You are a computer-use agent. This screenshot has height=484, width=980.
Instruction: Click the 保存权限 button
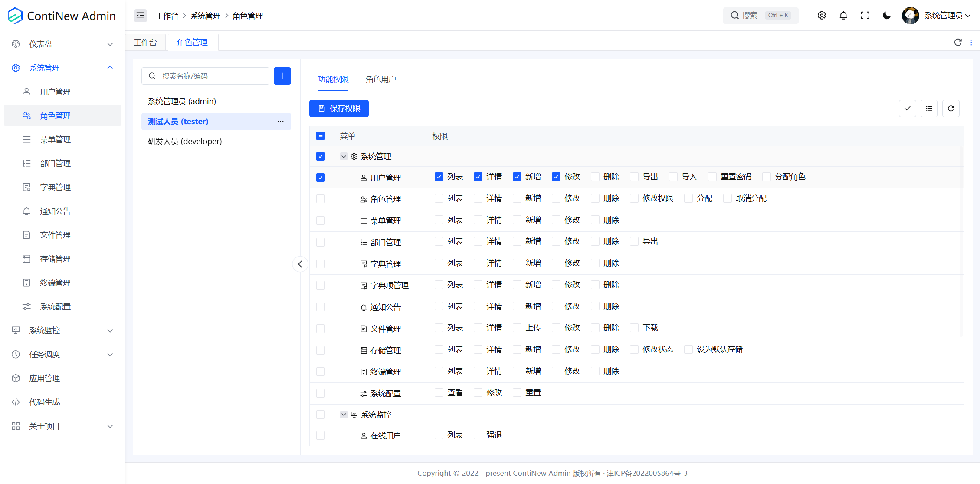[x=339, y=109]
